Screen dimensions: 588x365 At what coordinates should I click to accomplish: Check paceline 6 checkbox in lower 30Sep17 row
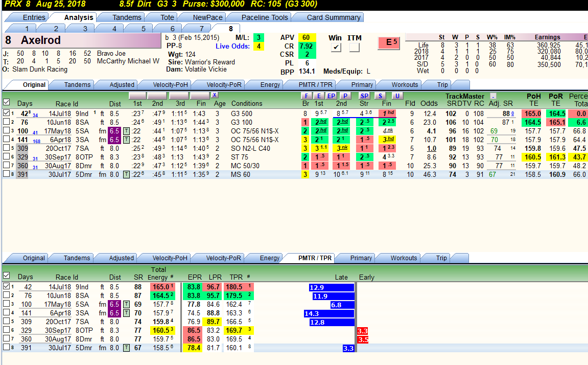[x=6, y=330]
